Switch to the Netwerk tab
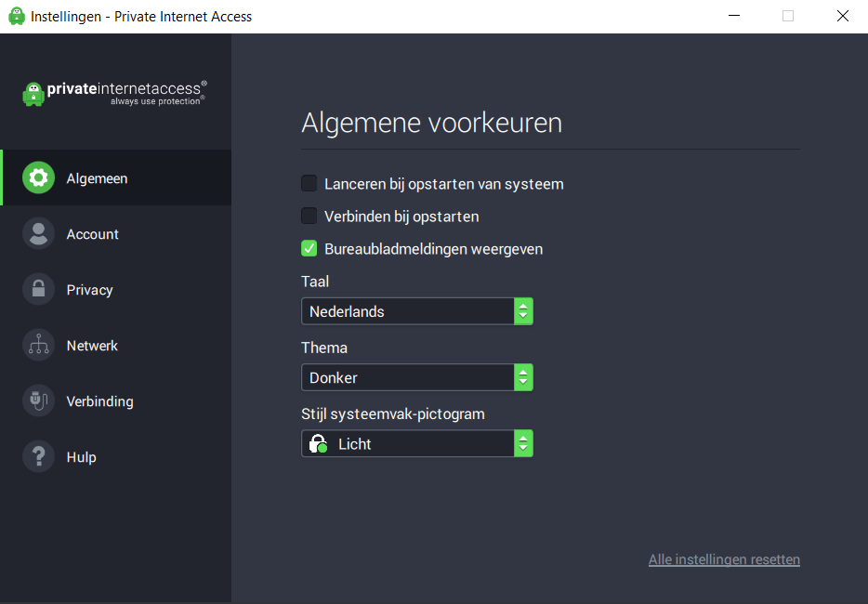This screenshot has width=868, height=604. (x=115, y=345)
